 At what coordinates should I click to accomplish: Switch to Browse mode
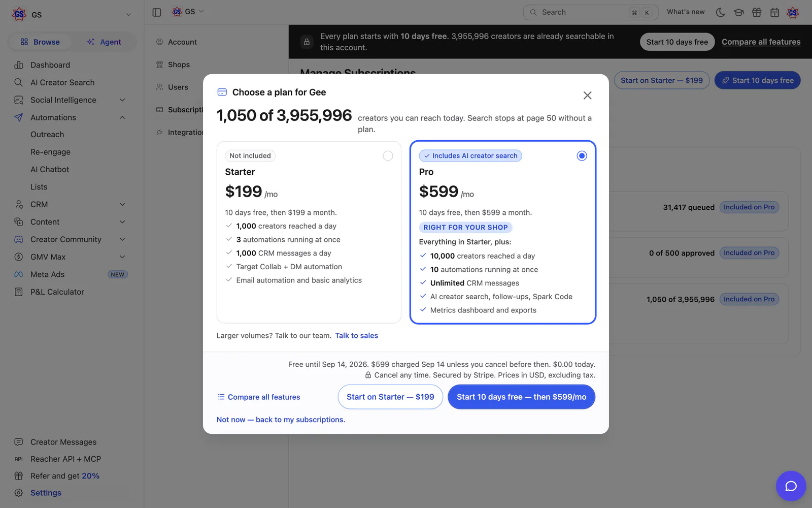tap(40, 42)
